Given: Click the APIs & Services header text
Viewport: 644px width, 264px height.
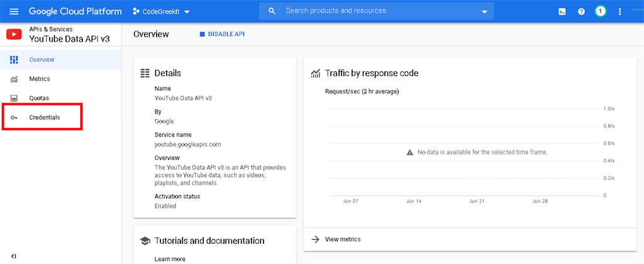Looking at the screenshot, I should click(x=51, y=29).
